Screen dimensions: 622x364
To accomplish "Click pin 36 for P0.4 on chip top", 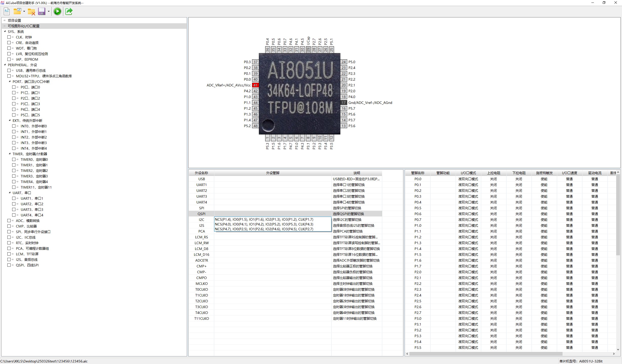I will coord(267,50).
